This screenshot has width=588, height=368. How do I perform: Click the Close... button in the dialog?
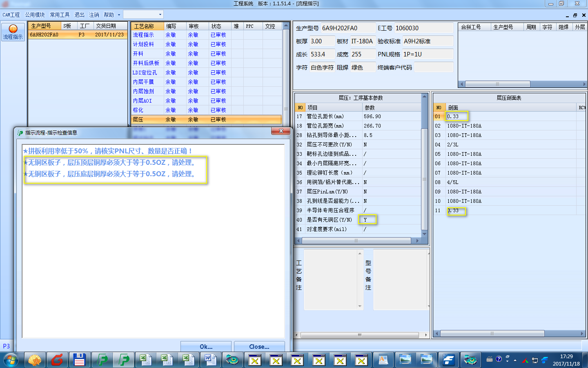point(259,347)
